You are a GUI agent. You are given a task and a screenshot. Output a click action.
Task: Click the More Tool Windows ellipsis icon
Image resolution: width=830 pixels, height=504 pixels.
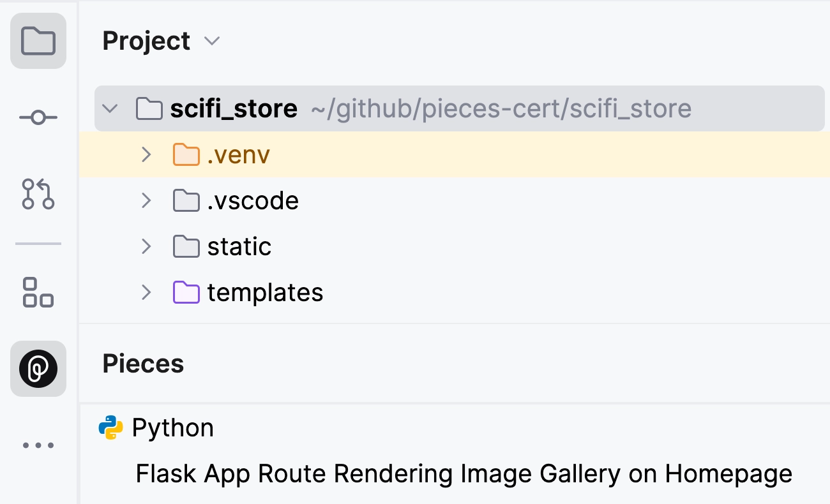click(x=38, y=445)
